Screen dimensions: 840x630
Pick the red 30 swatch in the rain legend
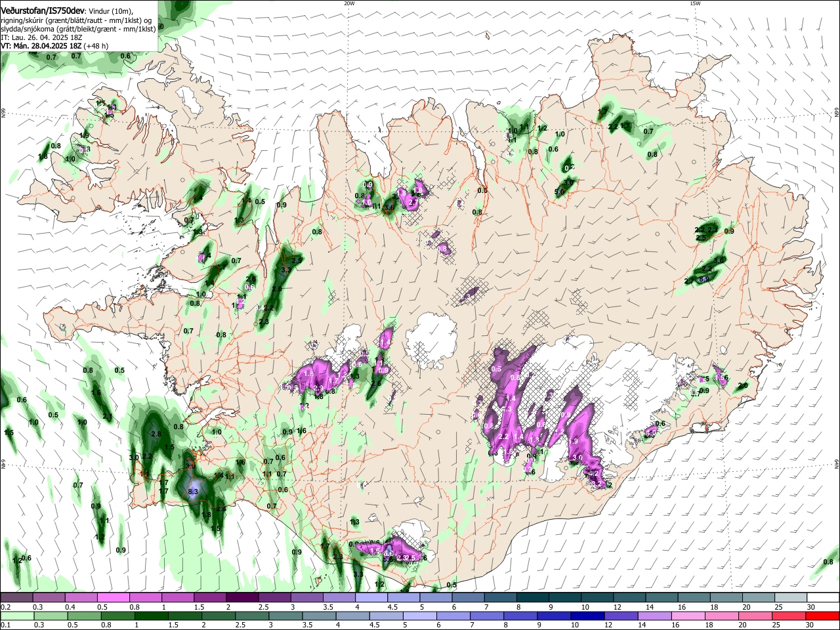point(823,616)
